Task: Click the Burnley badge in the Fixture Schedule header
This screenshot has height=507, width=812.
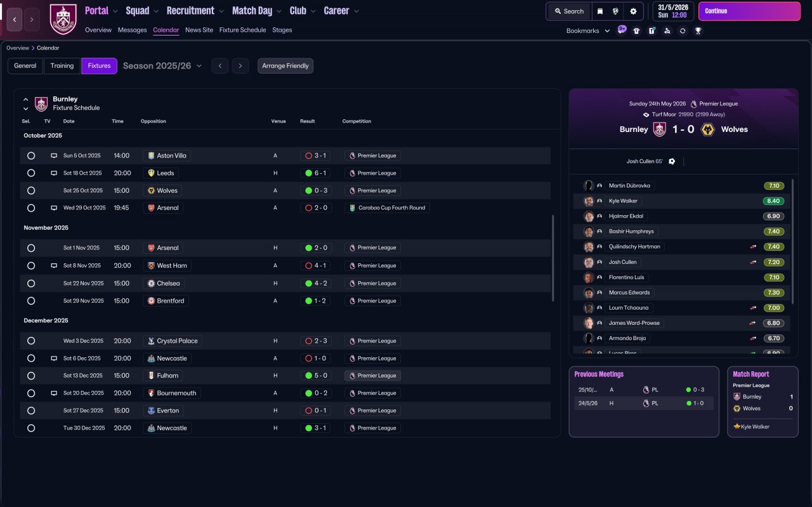Action: click(41, 104)
